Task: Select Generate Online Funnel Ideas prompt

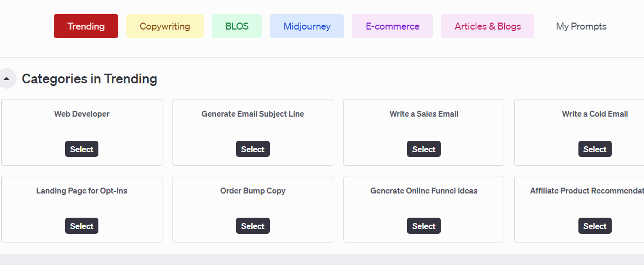Action: tap(424, 226)
